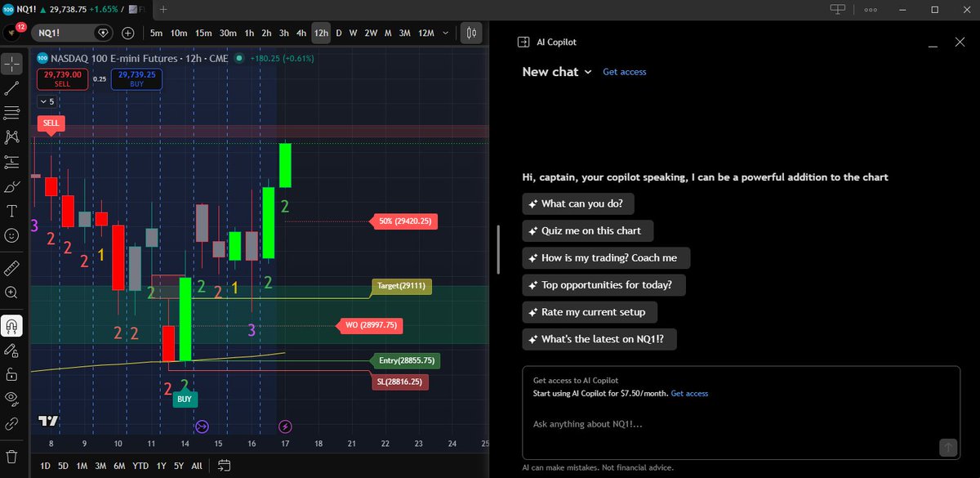
Task: Click 'Quiz me on this chart' suggestion
Action: click(x=587, y=230)
